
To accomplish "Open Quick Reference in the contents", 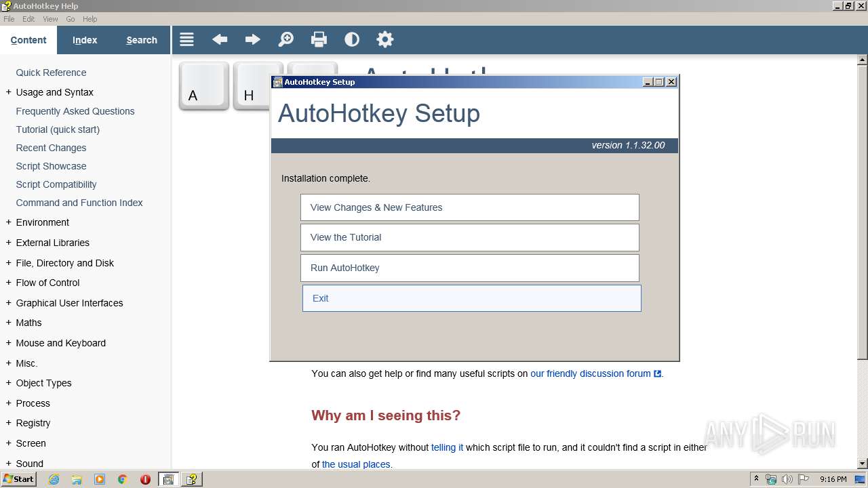I will click(x=51, y=73).
